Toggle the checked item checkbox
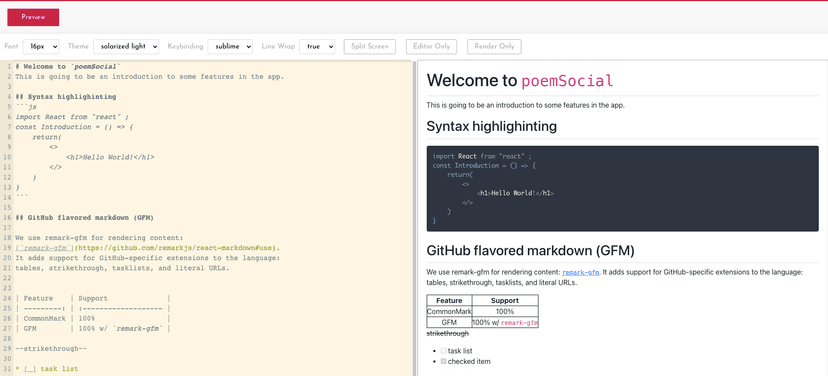This screenshot has height=376, width=828. (x=444, y=362)
